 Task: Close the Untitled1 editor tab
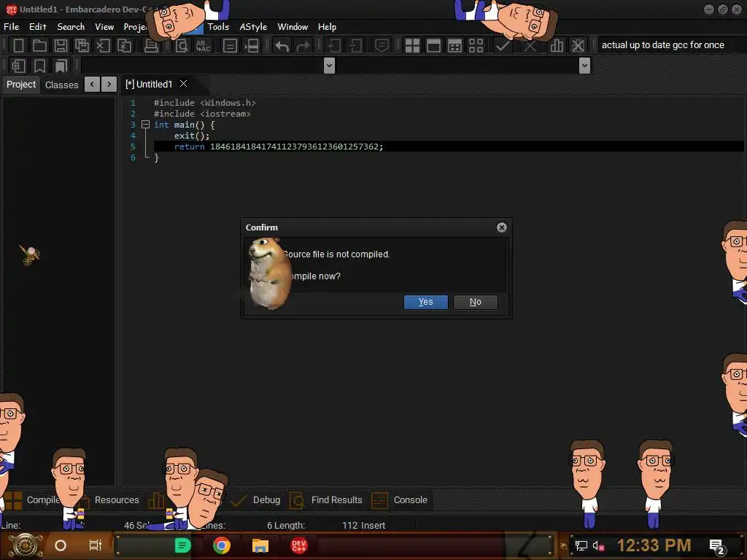(x=183, y=84)
